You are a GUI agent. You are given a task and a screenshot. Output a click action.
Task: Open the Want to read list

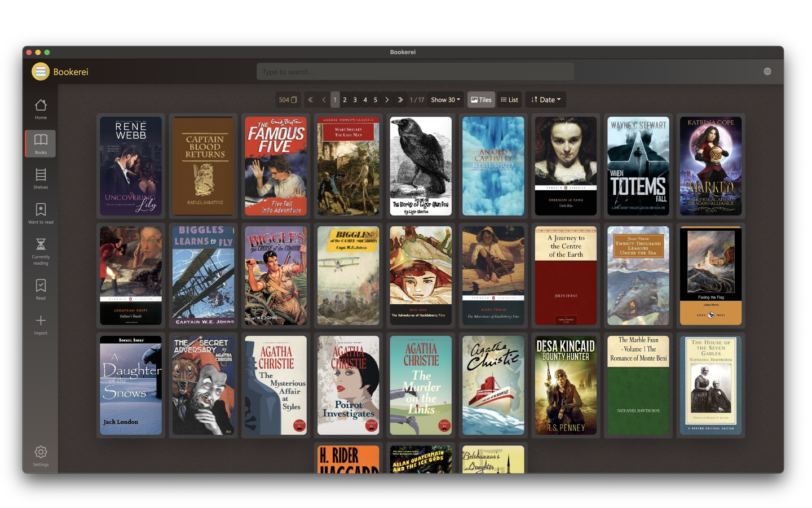click(x=41, y=213)
